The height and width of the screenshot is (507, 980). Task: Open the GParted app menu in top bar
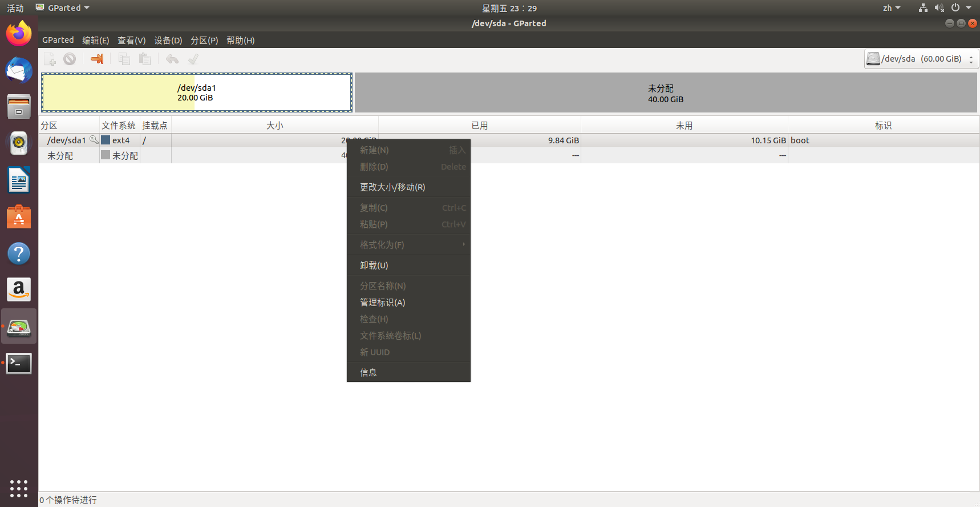click(x=63, y=8)
